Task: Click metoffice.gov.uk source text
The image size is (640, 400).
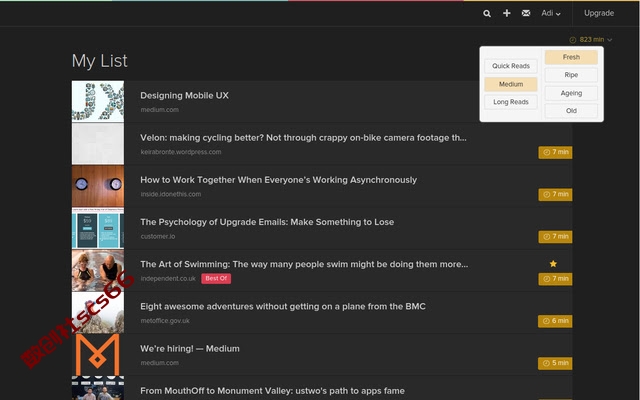Action: click(x=165, y=321)
